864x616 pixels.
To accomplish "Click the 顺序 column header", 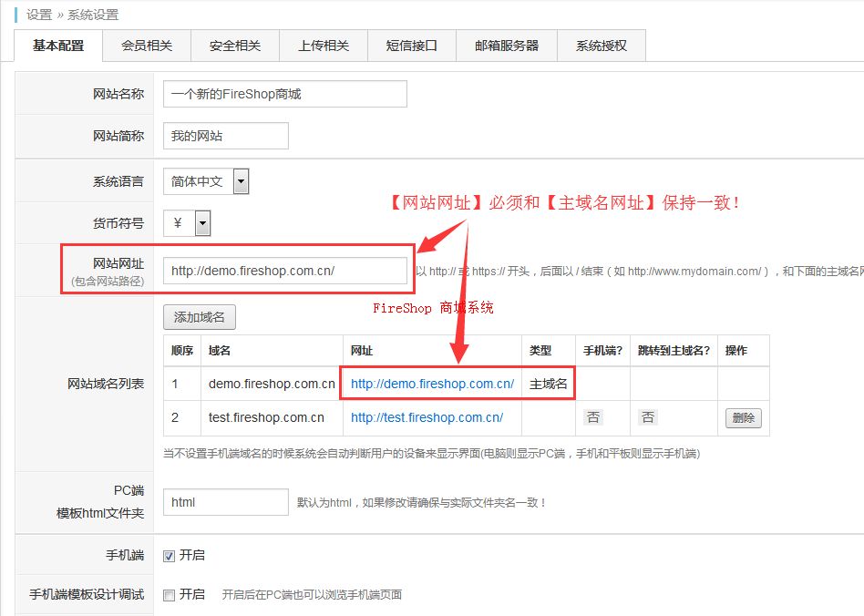I will pos(182,351).
